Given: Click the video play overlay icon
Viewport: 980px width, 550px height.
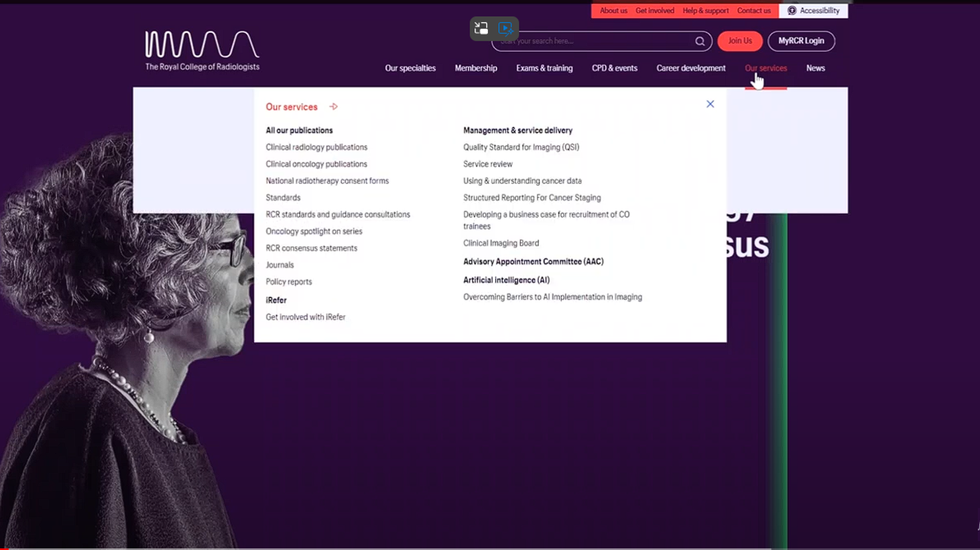Looking at the screenshot, I should [505, 28].
